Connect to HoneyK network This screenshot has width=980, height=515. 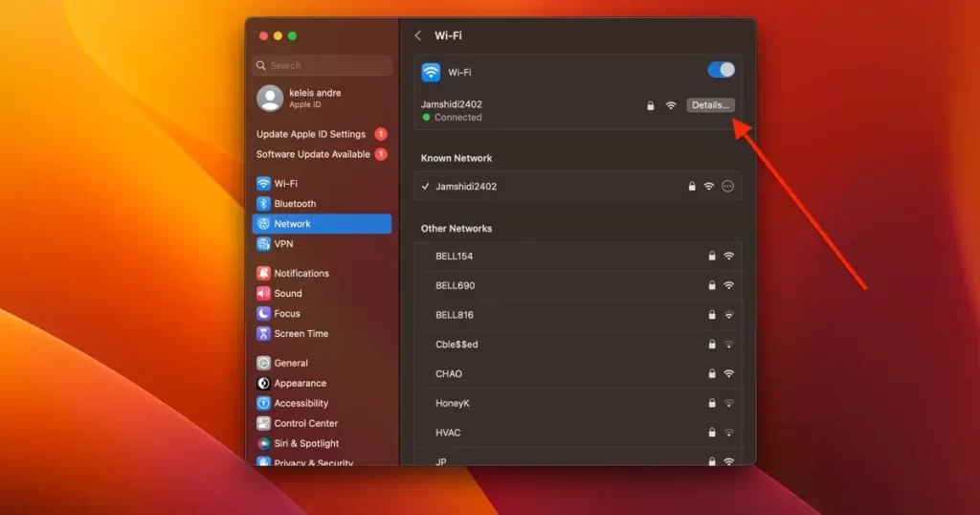577,403
